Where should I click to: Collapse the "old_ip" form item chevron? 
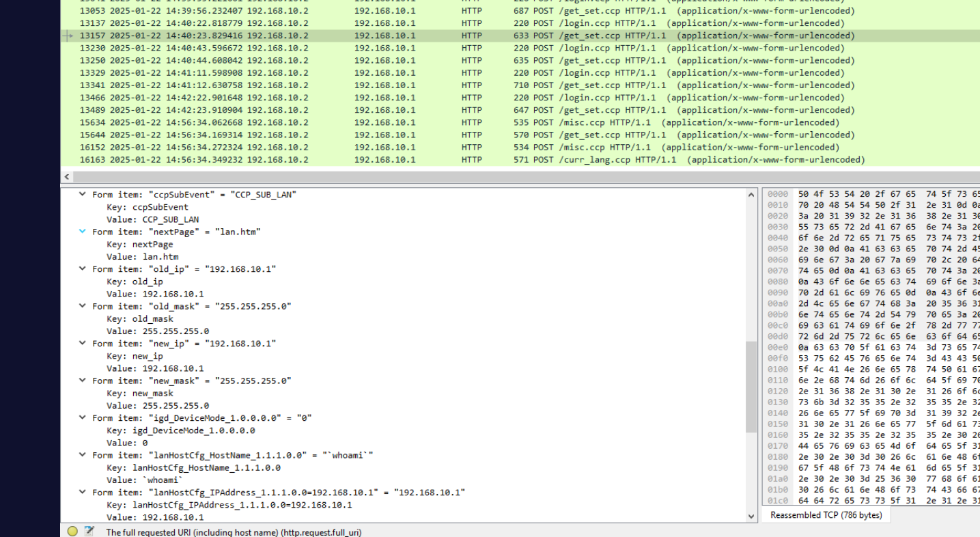pyautogui.click(x=83, y=269)
